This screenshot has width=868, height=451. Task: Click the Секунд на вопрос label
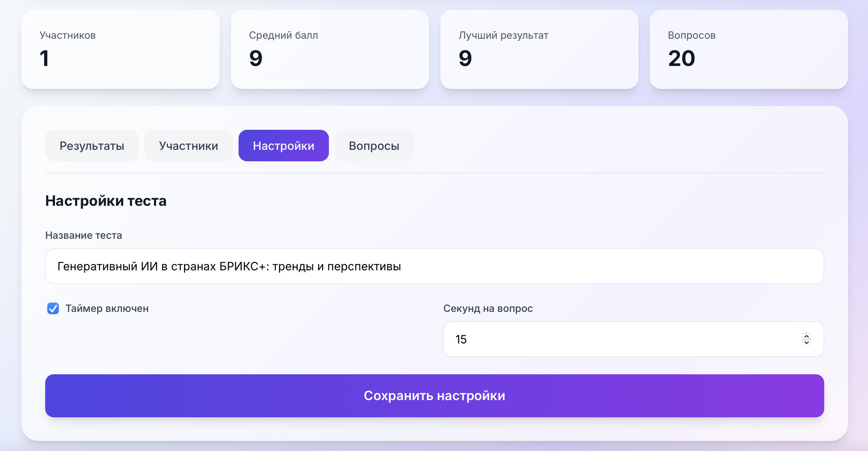(489, 308)
